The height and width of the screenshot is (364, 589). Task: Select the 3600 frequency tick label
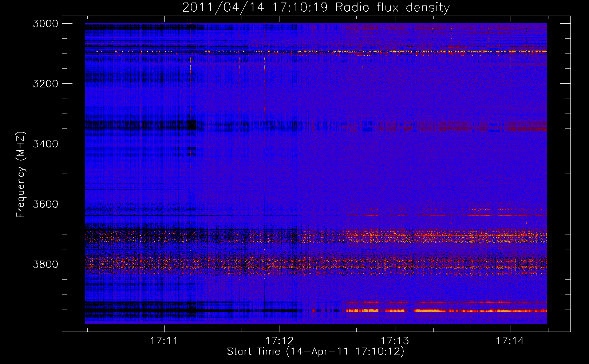click(46, 204)
